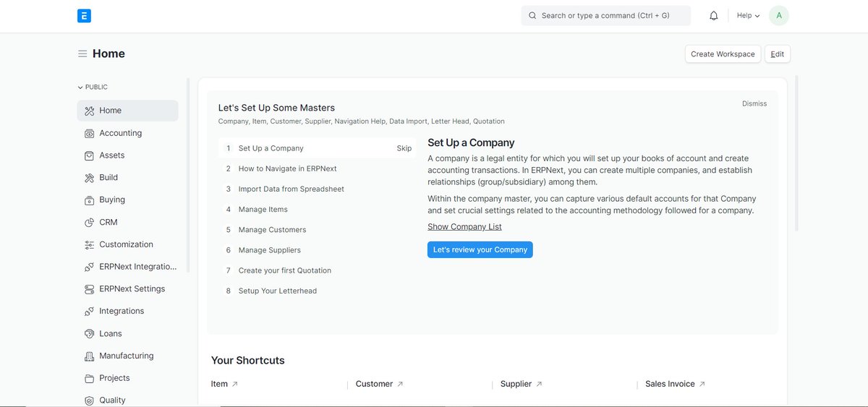The height and width of the screenshot is (407, 868).
Task: Select step Manage Suppliers
Action: coord(317,249)
